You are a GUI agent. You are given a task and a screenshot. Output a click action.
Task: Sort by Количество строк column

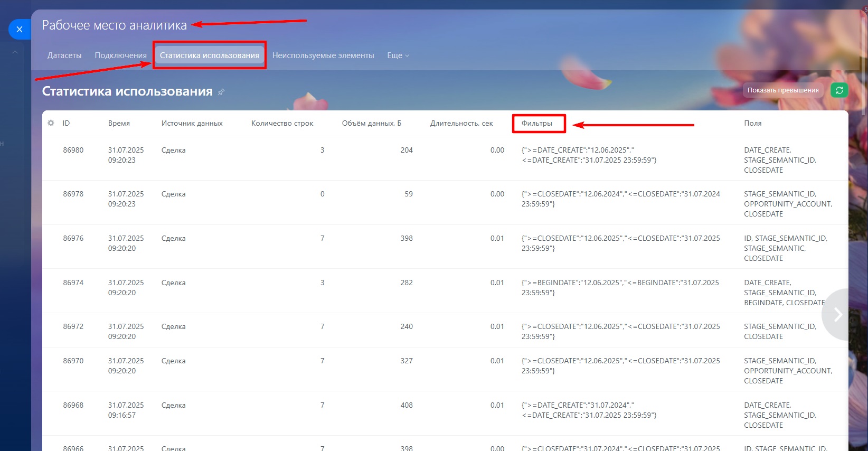pyautogui.click(x=282, y=124)
